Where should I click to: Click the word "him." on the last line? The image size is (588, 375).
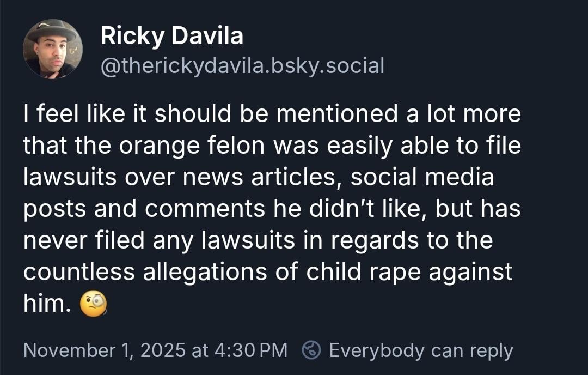pos(47,304)
